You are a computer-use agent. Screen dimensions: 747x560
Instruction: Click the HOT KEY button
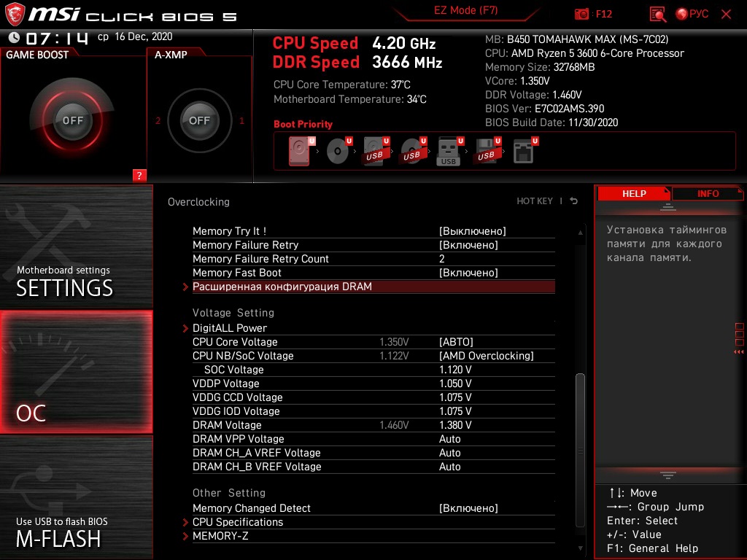(x=535, y=201)
